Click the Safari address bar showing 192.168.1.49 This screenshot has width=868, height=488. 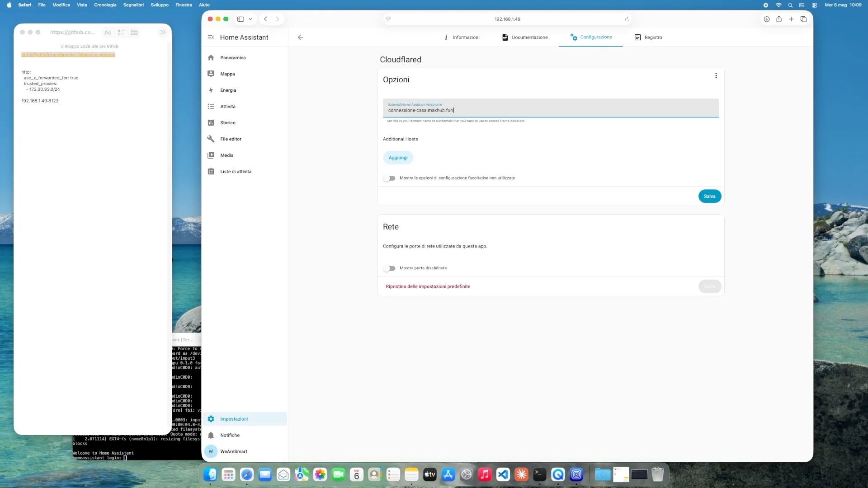pyautogui.click(x=507, y=19)
